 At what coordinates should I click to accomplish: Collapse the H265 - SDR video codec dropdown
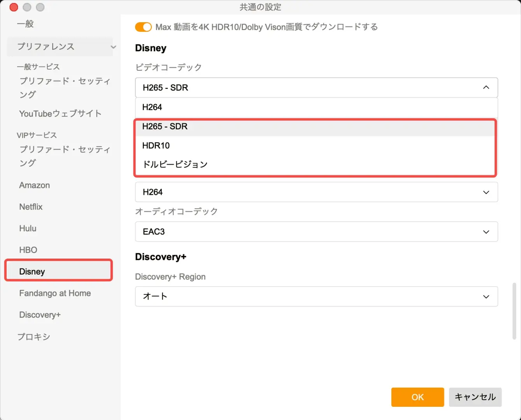(x=316, y=87)
